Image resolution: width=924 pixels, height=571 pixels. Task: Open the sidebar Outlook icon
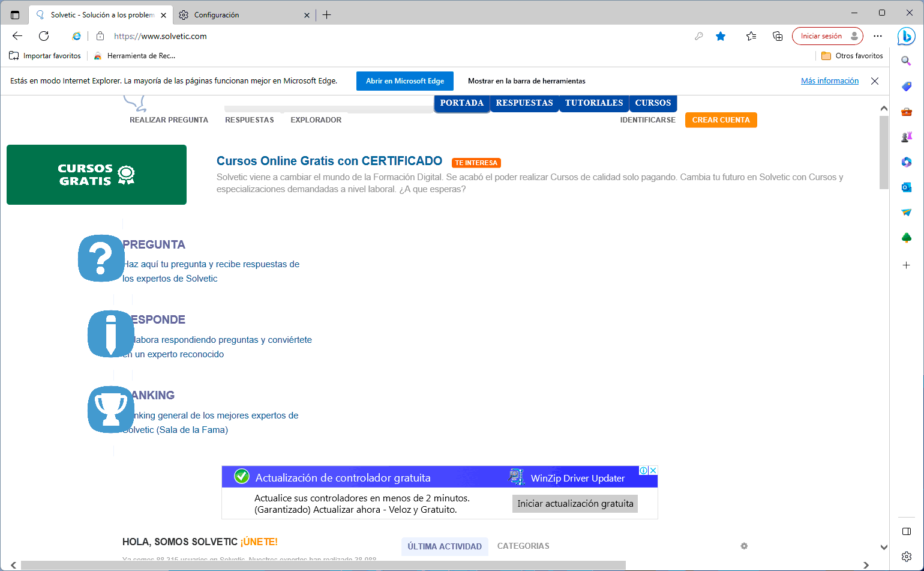point(907,187)
